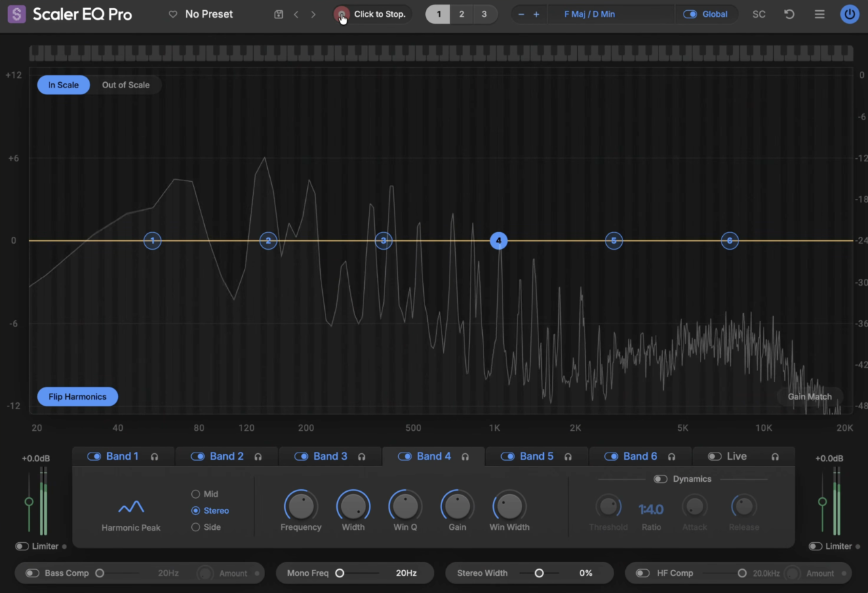Click the undo/reset arrow icon
Viewport: 868px width, 593px height.
point(789,14)
